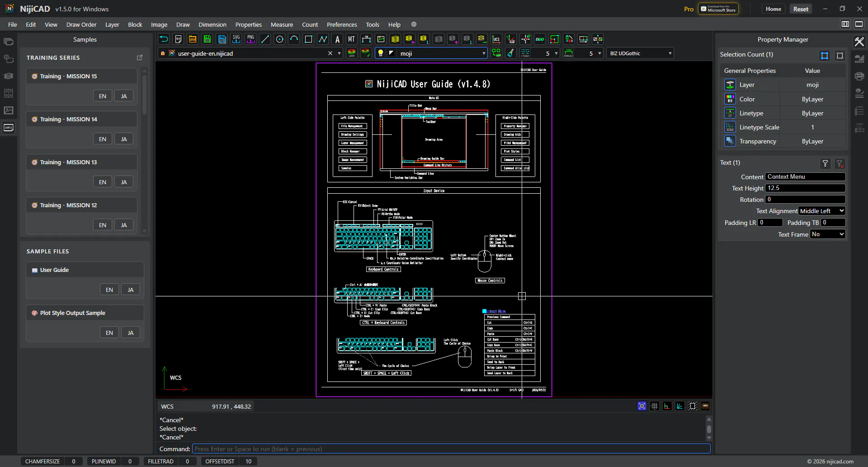Select the Arc drawing tool

(294, 39)
